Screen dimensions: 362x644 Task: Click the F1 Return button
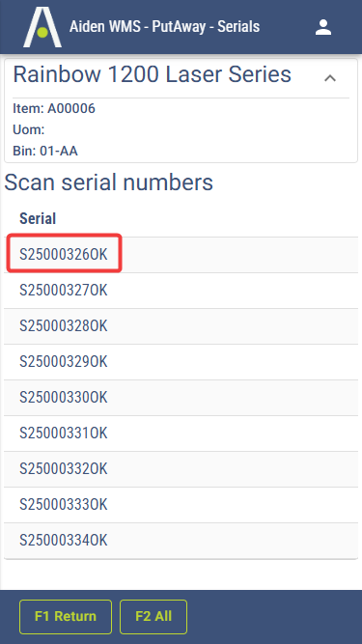(66, 616)
